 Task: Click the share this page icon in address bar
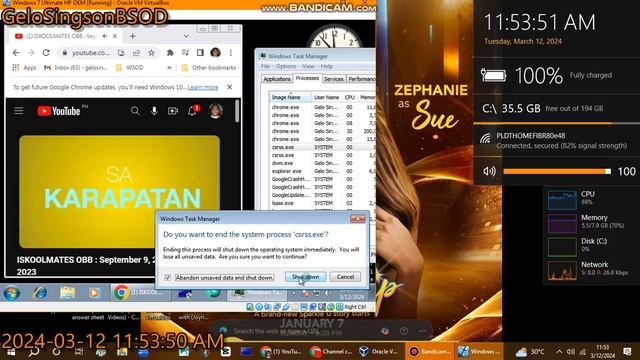(136, 53)
